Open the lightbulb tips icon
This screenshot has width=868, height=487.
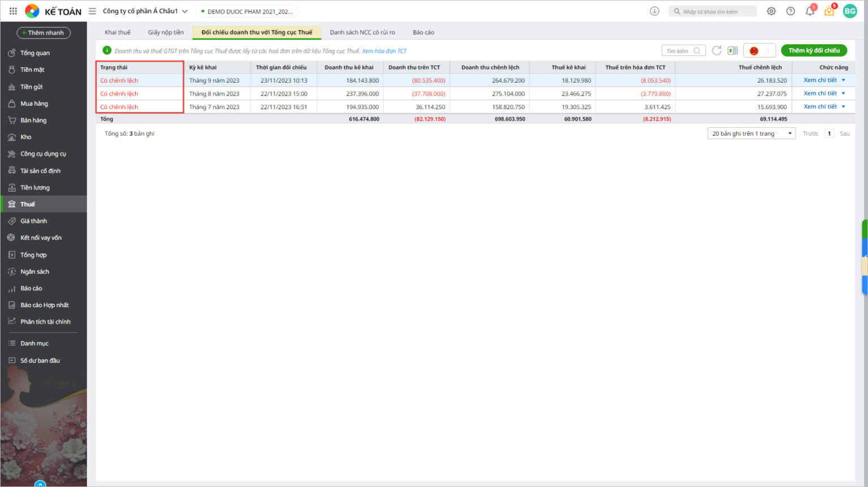[x=829, y=11]
